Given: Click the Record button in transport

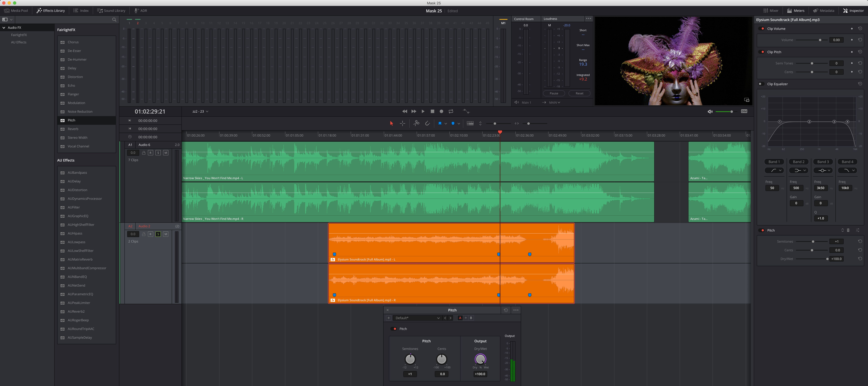Looking at the screenshot, I should pyautogui.click(x=441, y=111).
